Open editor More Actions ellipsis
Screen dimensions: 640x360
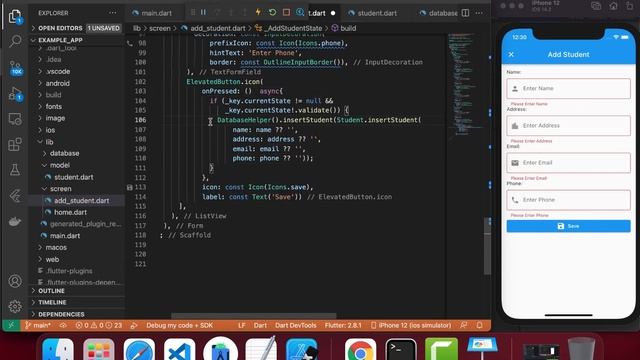click(479, 13)
